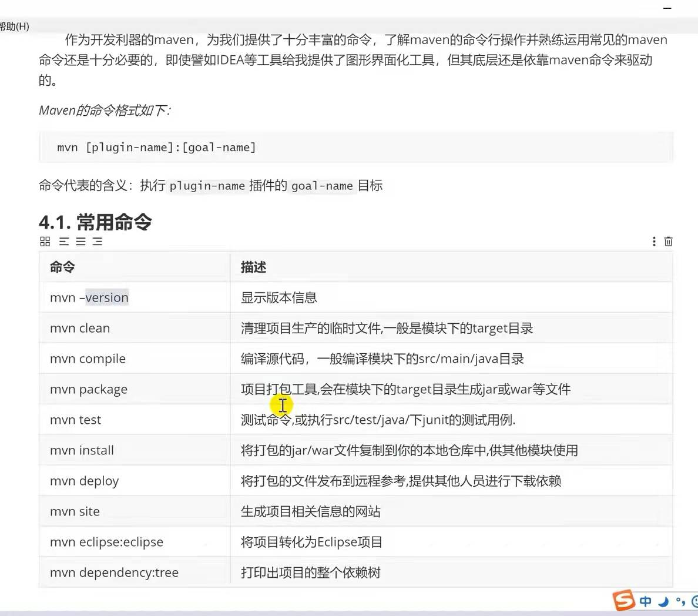Click inline code plugin-name in explanation line
This screenshot has height=616, width=698.
[207, 186]
